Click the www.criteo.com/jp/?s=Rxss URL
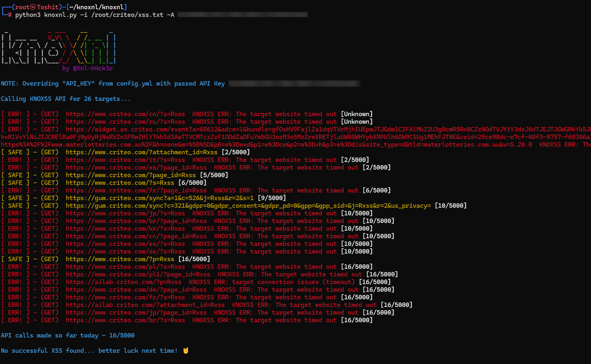The width and height of the screenshot is (591, 364). [126, 213]
